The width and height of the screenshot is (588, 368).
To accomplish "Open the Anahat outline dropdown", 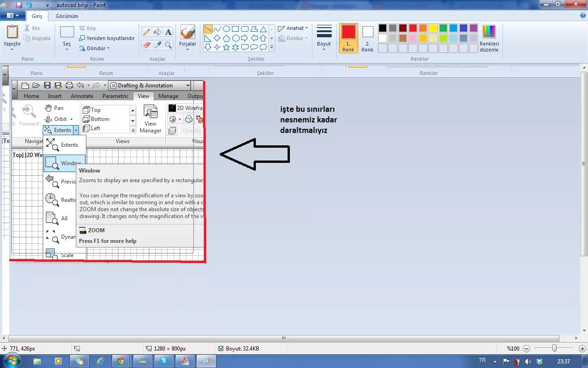I will coord(293,28).
